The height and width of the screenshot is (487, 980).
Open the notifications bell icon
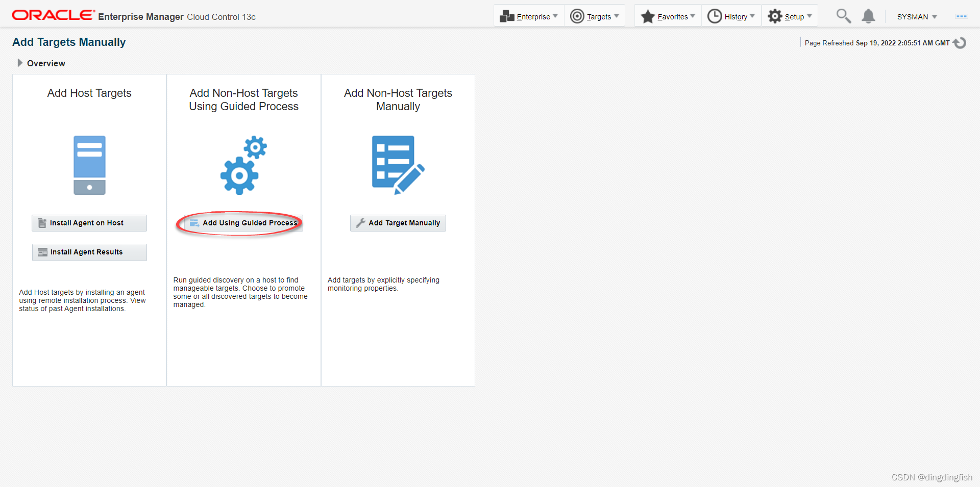tap(868, 16)
